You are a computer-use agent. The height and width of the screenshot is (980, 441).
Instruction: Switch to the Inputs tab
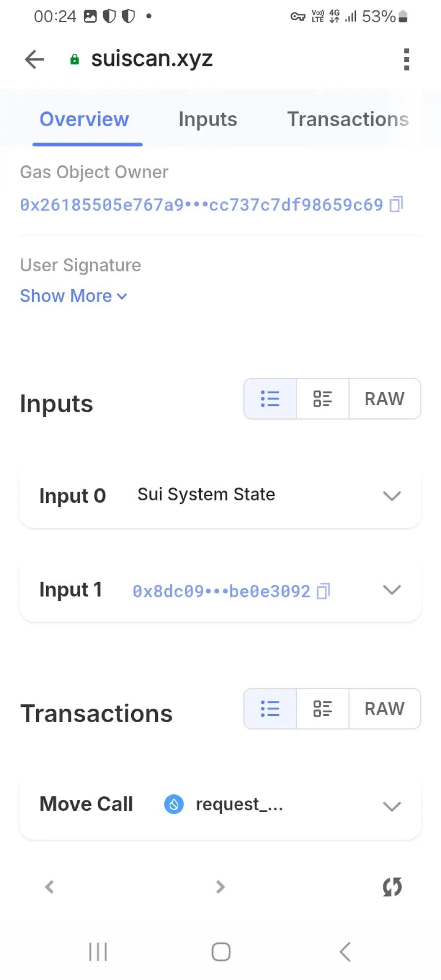pos(208,119)
